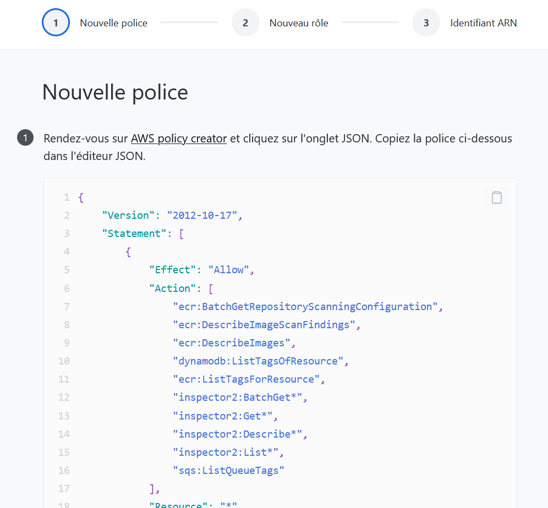548x508 pixels.
Task: Click line number 12 in code gutter
Action: coord(64,398)
